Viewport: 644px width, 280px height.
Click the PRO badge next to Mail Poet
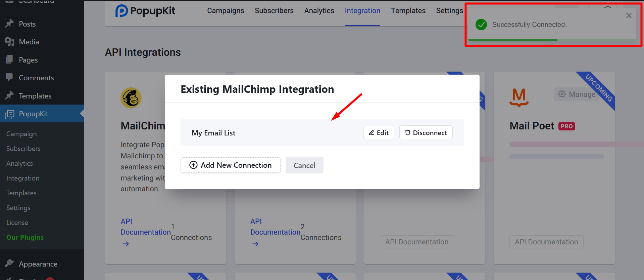point(566,126)
